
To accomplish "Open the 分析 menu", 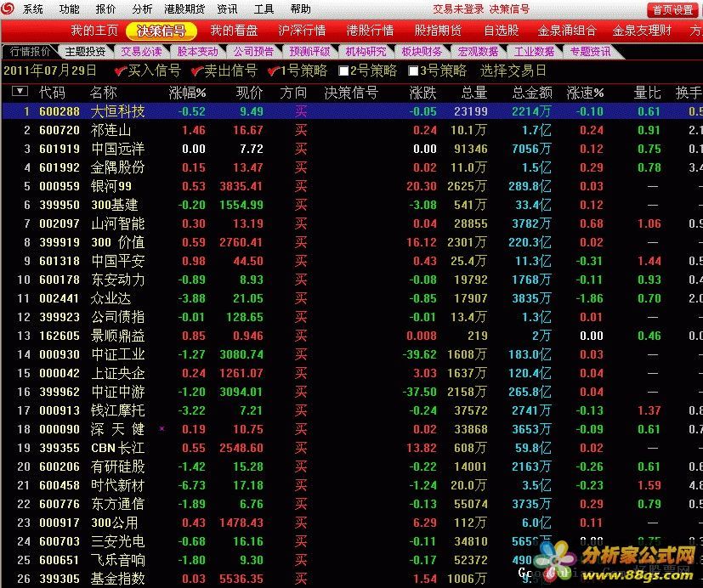I will [x=142, y=9].
